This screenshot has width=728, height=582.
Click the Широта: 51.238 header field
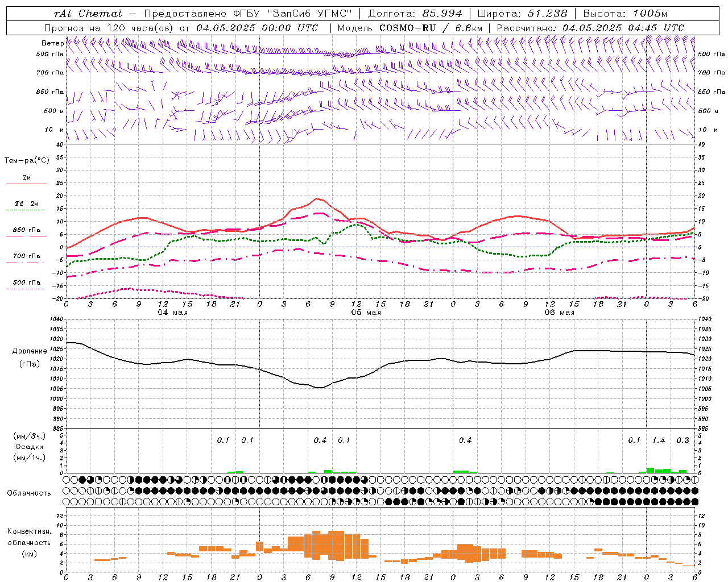522,14
